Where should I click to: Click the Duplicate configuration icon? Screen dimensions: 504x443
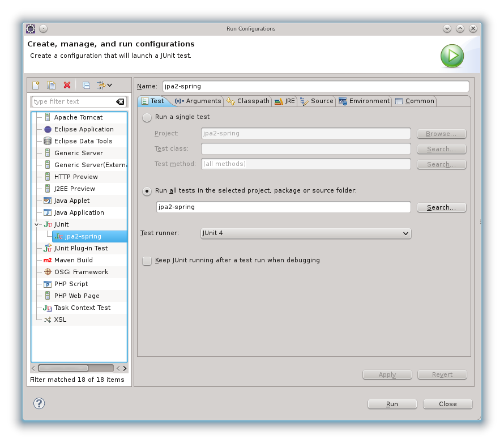(51, 85)
